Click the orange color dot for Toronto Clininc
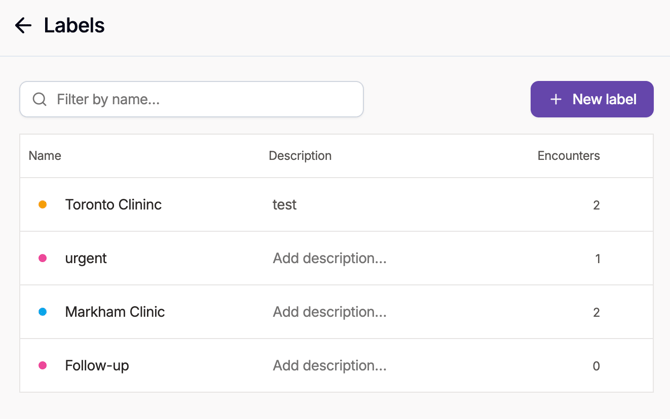670x419 pixels. pyautogui.click(x=43, y=205)
